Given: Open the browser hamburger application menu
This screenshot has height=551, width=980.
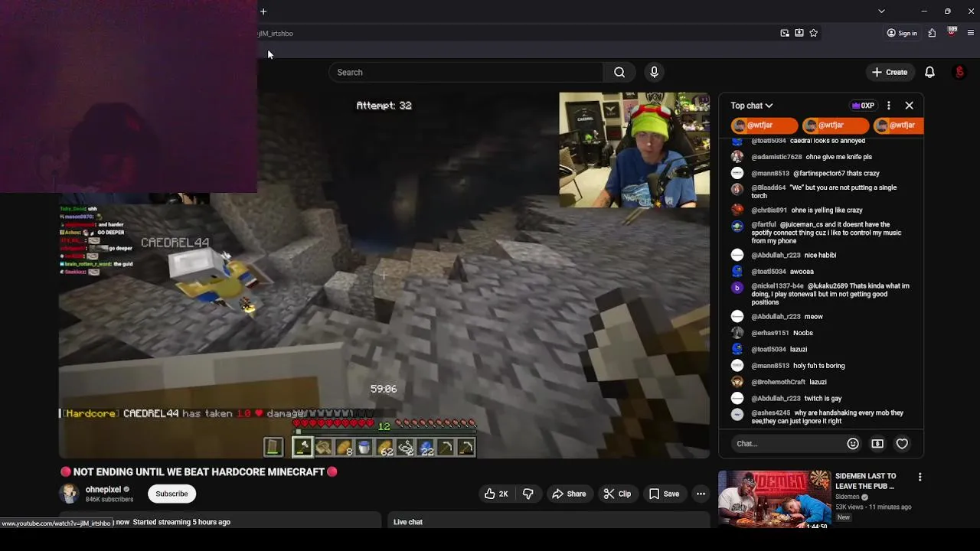Looking at the screenshot, I should point(971,33).
